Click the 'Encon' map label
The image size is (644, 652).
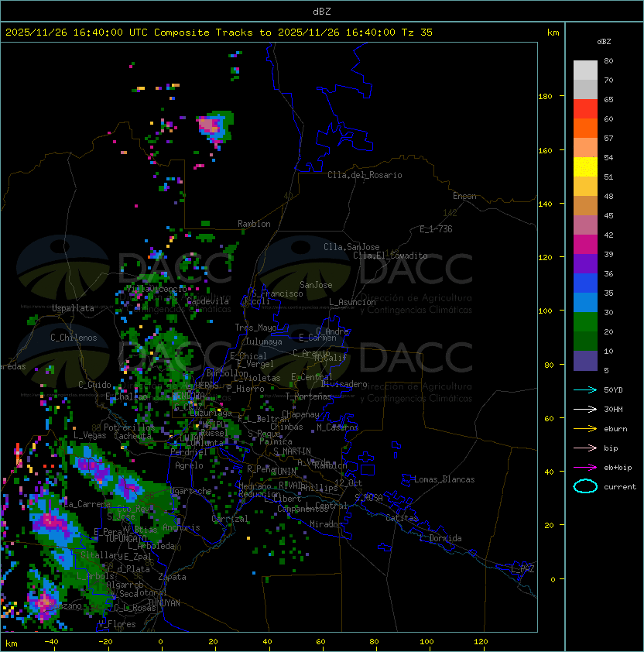tap(464, 196)
